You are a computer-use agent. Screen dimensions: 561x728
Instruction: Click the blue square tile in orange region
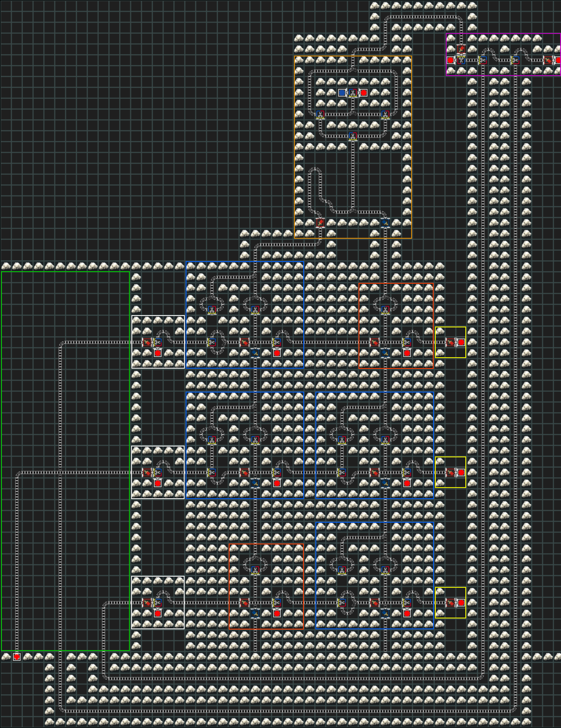342,93
